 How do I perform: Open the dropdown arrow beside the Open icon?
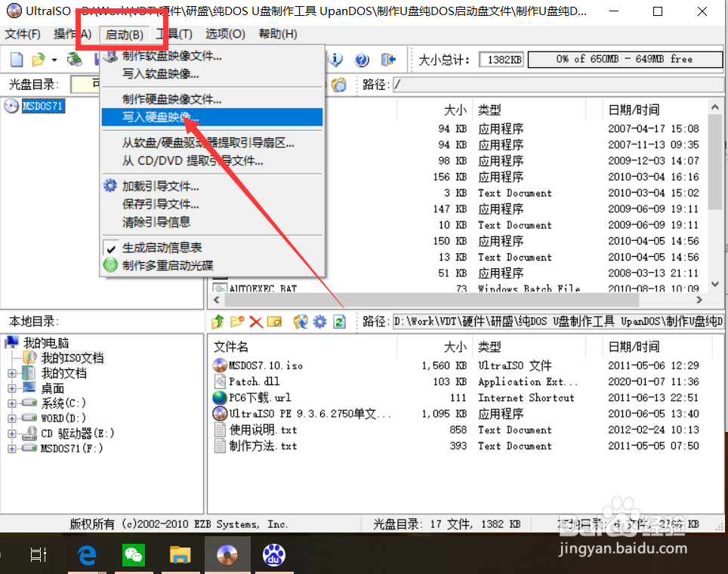(54, 60)
